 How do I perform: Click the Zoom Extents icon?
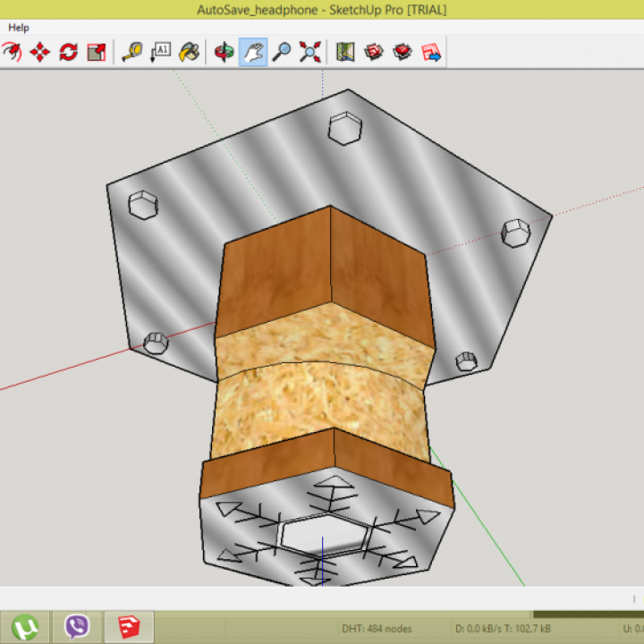point(310,52)
